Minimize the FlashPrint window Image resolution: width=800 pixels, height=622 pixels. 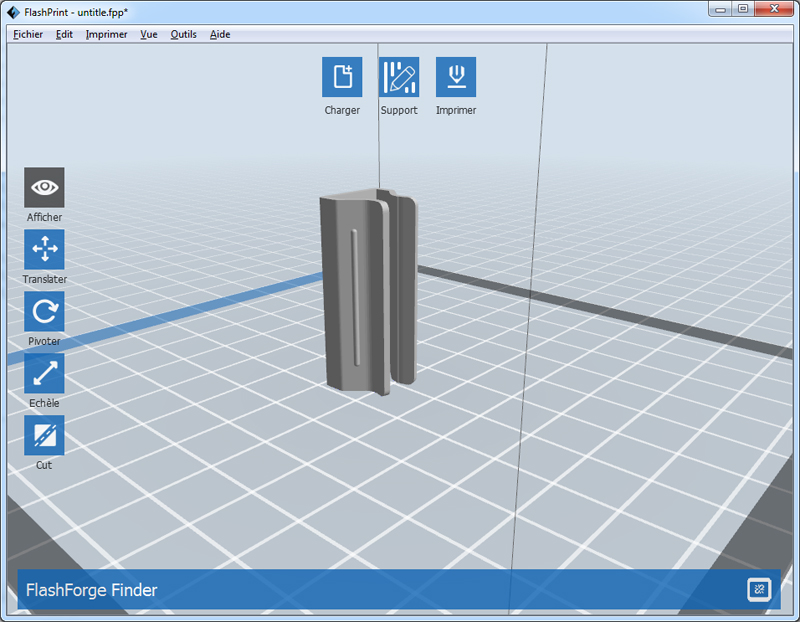click(720, 9)
